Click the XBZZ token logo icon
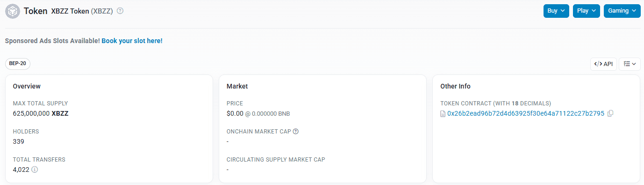Image resolution: width=644 pixels, height=185 pixels. point(12,11)
